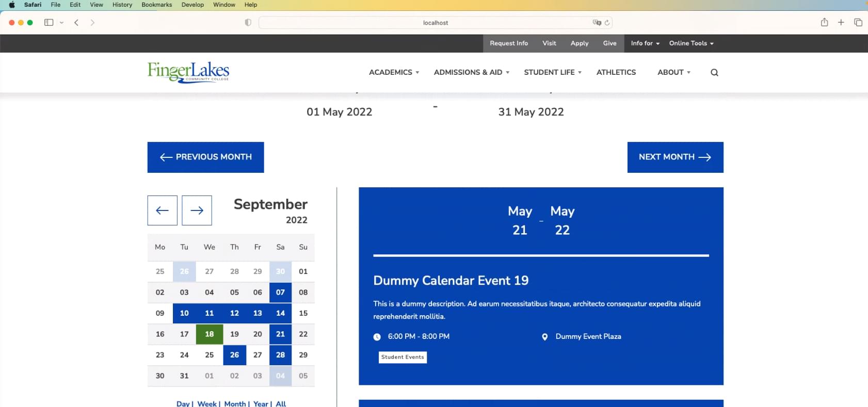The height and width of the screenshot is (407, 868).
Task: Select calendar date 14
Action: 280,313
